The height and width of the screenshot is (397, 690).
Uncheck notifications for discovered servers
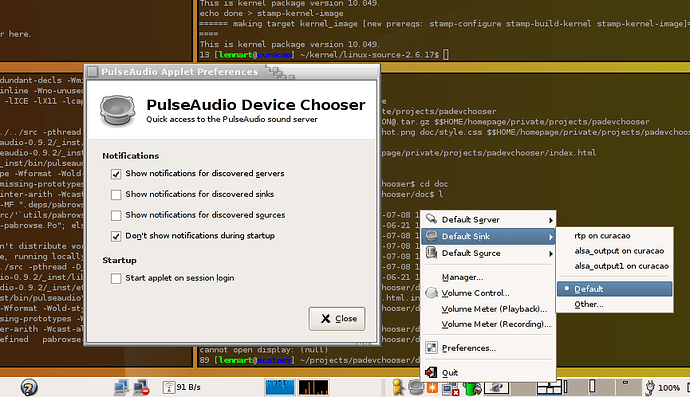tap(116, 174)
